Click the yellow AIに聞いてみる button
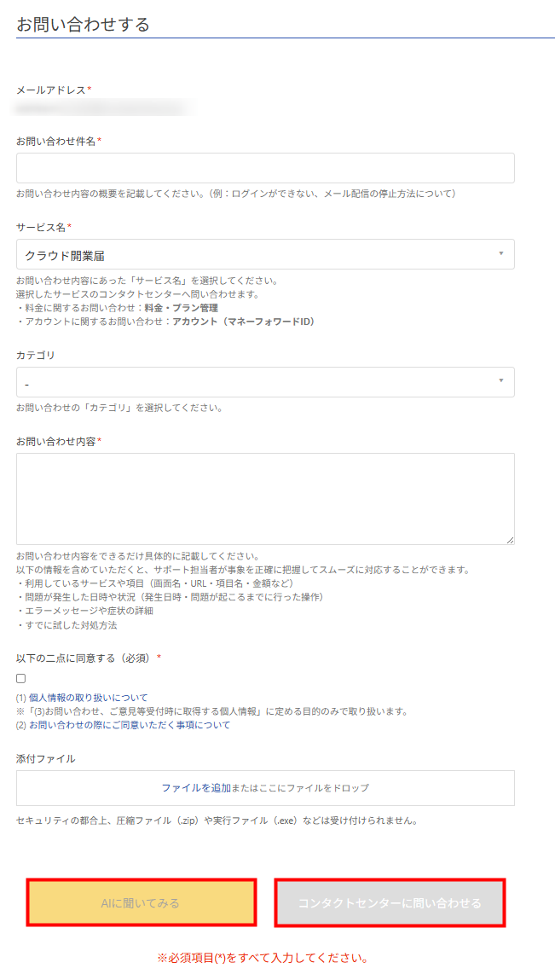Viewport: 555px width, 980px height. 142,902
